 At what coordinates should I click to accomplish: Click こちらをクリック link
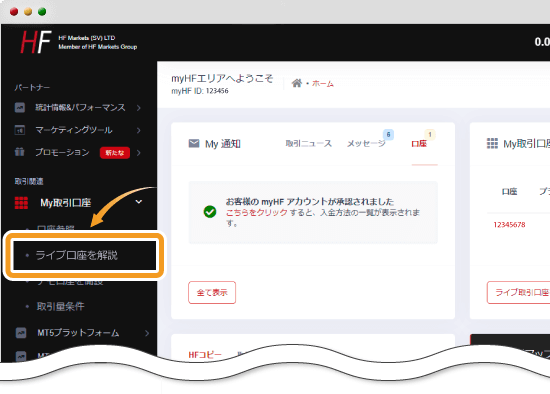pos(256,212)
